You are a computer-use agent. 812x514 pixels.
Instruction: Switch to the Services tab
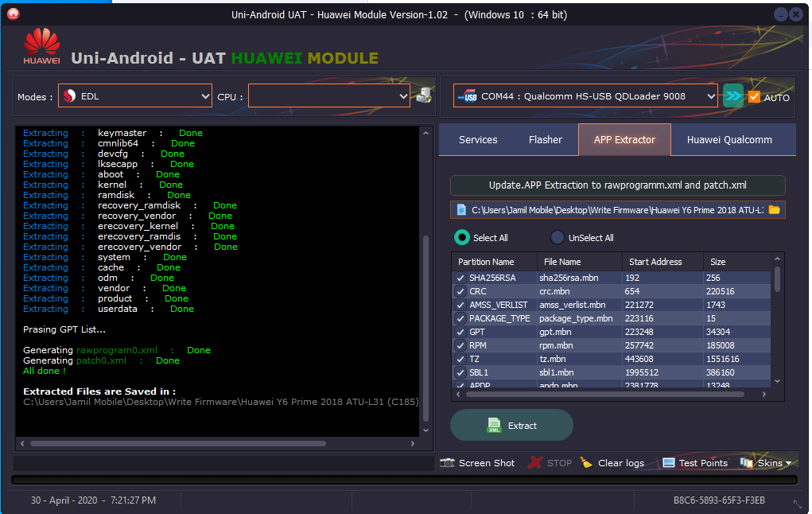pos(478,140)
